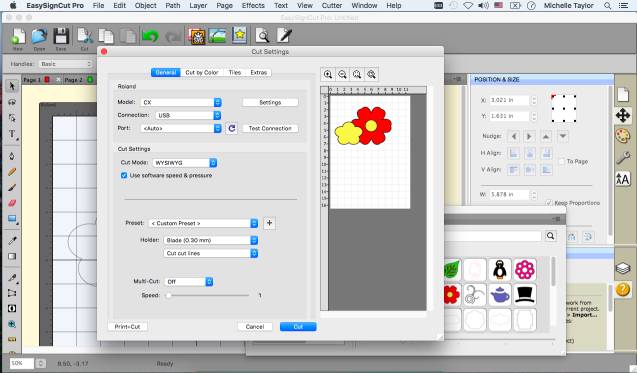
Task: Click the zoom percentage field in status bar
Action: tap(21, 363)
